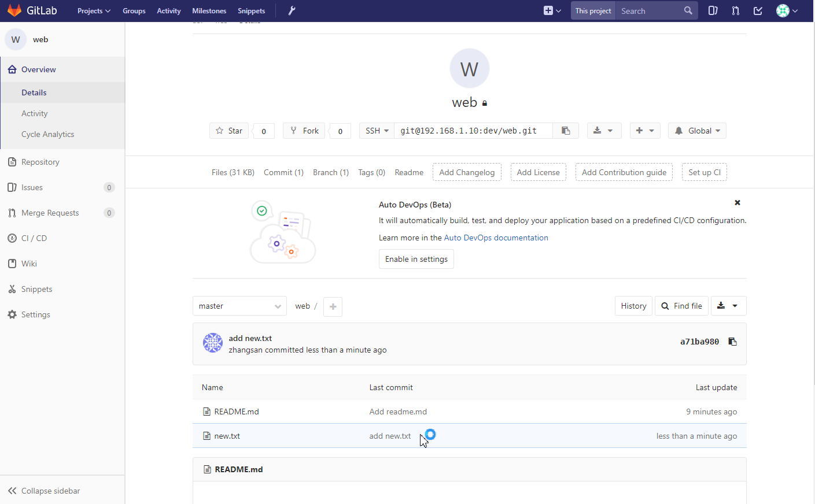Open commit History

point(633,306)
